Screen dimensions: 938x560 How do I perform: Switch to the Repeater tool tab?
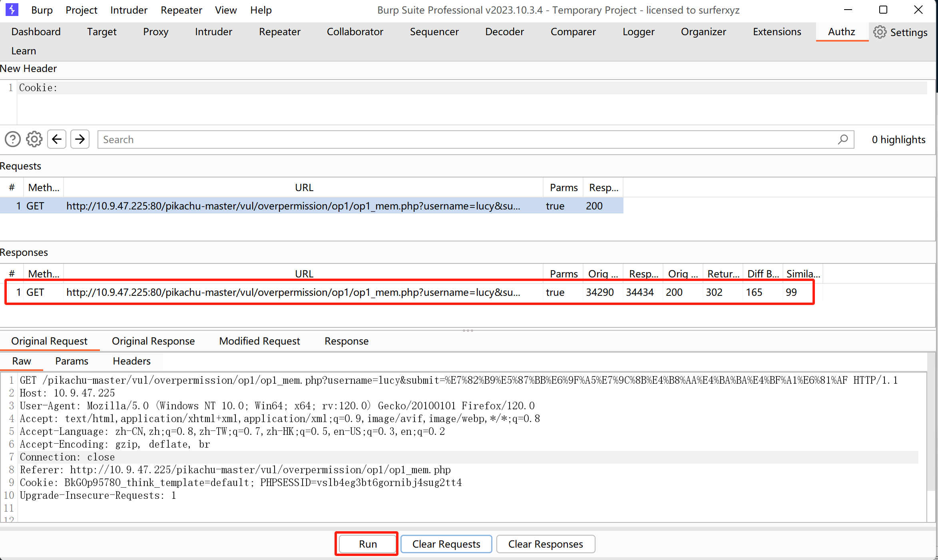coord(280,32)
